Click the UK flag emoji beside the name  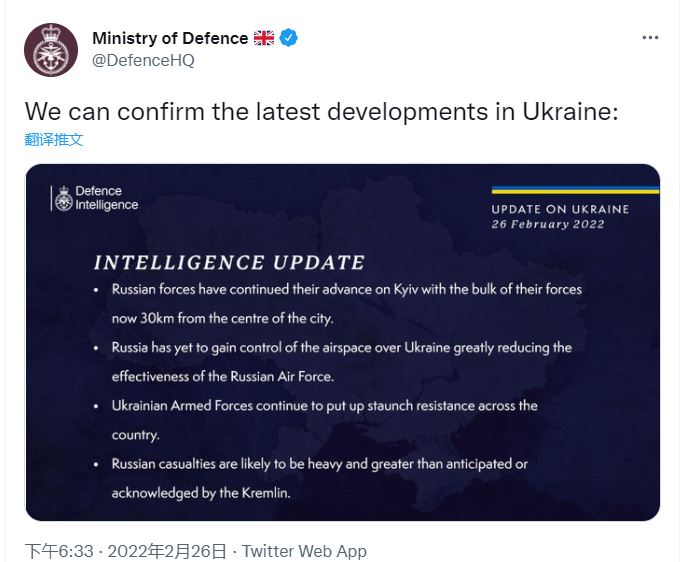click(264, 38)
